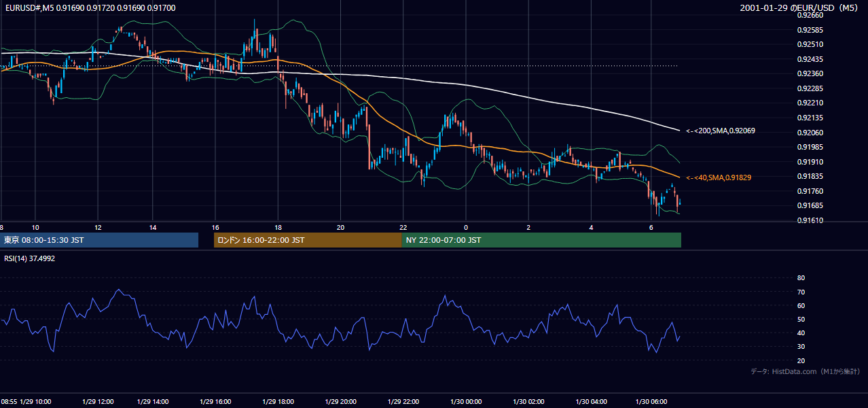The width and height of the screenshot is (868, 408).
Task: Click hour marker 10 on chart axis
Action: tap(35, 227)
